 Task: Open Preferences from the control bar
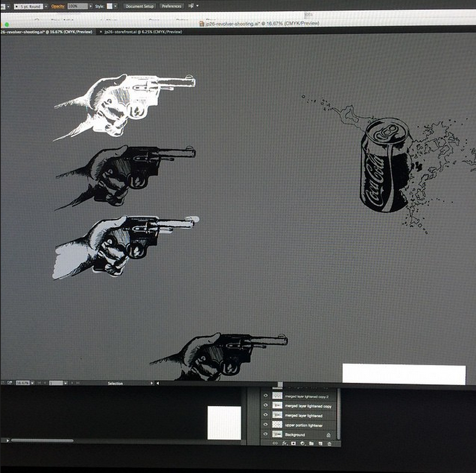[171, 6]
